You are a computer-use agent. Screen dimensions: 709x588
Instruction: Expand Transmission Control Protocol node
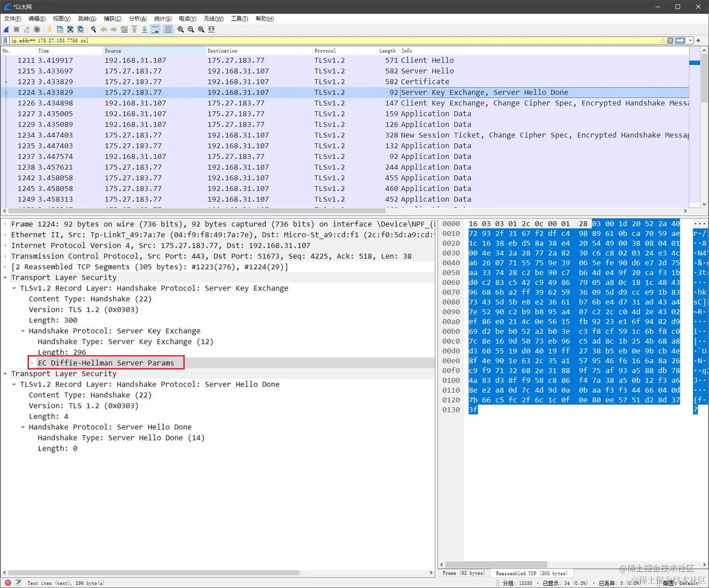tap(5, 256)
